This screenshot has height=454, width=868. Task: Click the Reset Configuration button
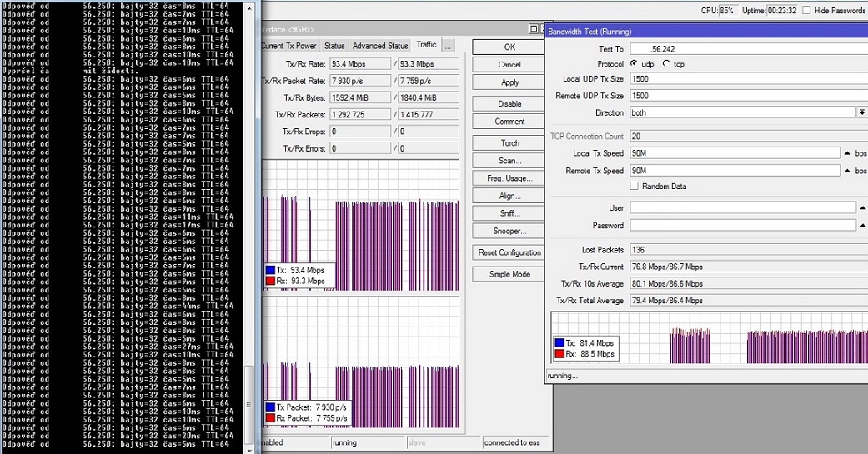(509, 252)
